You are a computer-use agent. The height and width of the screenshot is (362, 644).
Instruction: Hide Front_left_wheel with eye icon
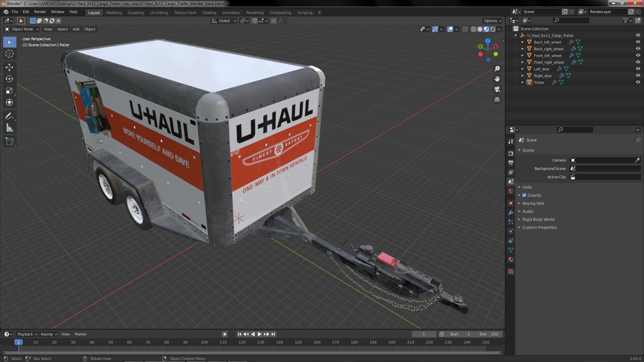pos(638,56)
